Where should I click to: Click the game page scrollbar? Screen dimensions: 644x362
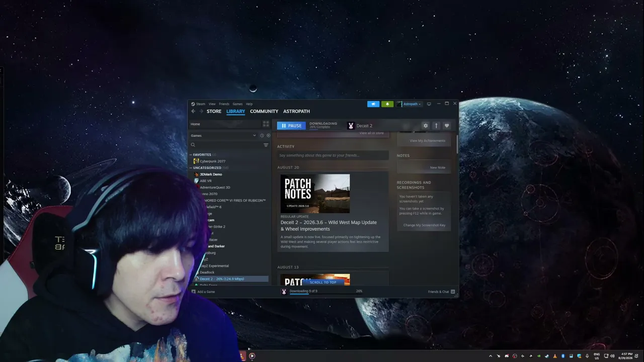pyautogui.click(x=457, y=144)
